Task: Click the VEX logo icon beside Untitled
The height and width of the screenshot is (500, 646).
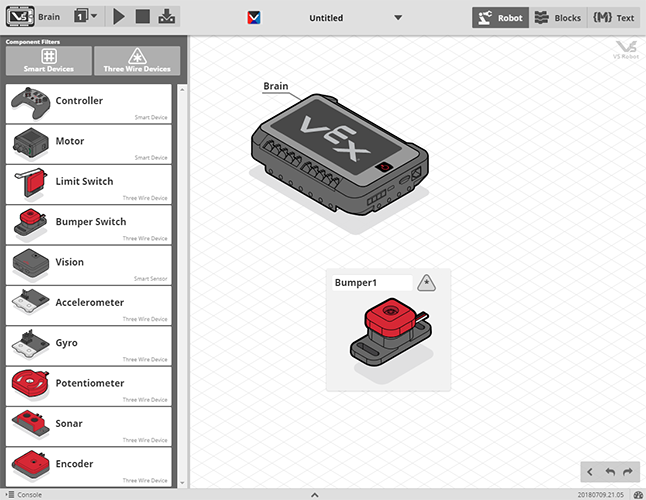Action: point(254,17)
